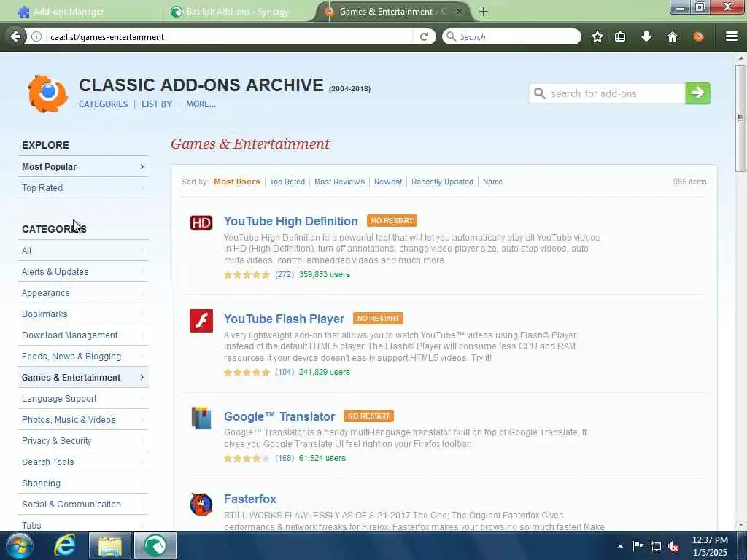747x560 pixels.
Task: Open Google Translator title link
Action: click(x=279, y=416)
